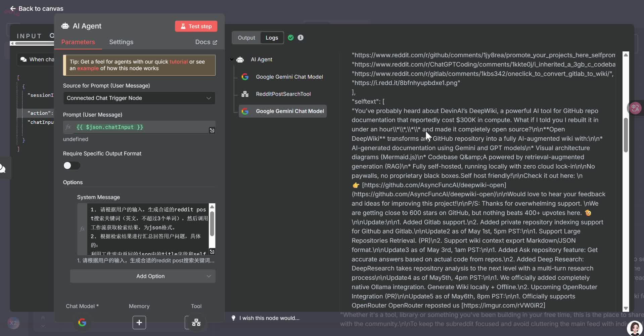Screen dimensions: 644x336
Task: Click the INPUT panel heading
Action: [29, 36]
